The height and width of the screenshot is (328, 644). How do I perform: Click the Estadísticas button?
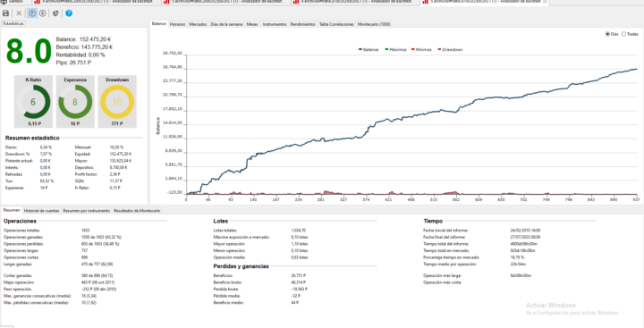click(13, 24)
